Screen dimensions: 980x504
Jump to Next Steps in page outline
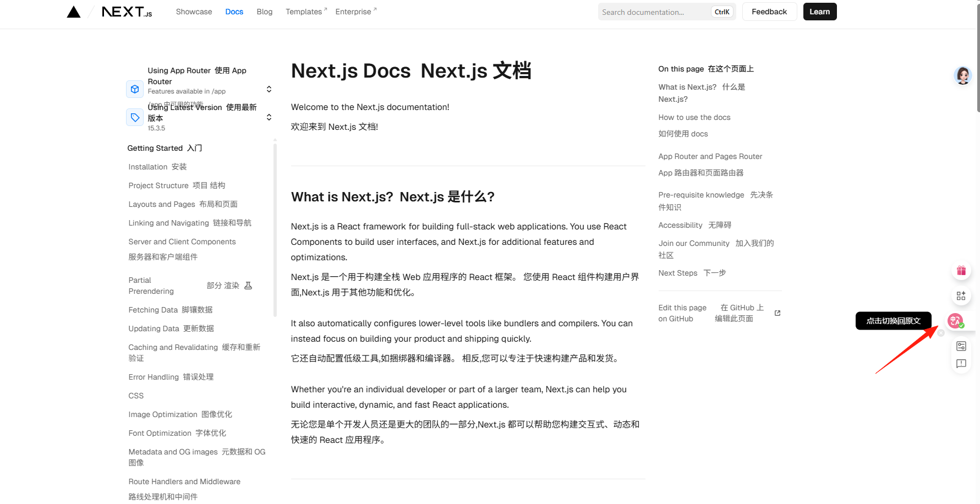692,273
